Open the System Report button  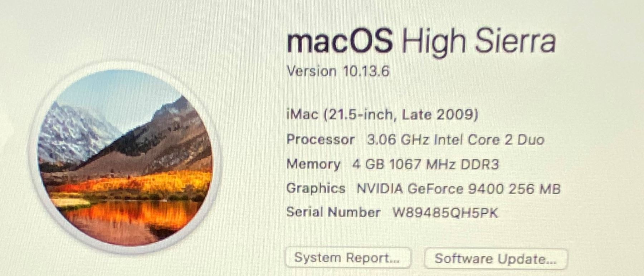click(348, 258)
